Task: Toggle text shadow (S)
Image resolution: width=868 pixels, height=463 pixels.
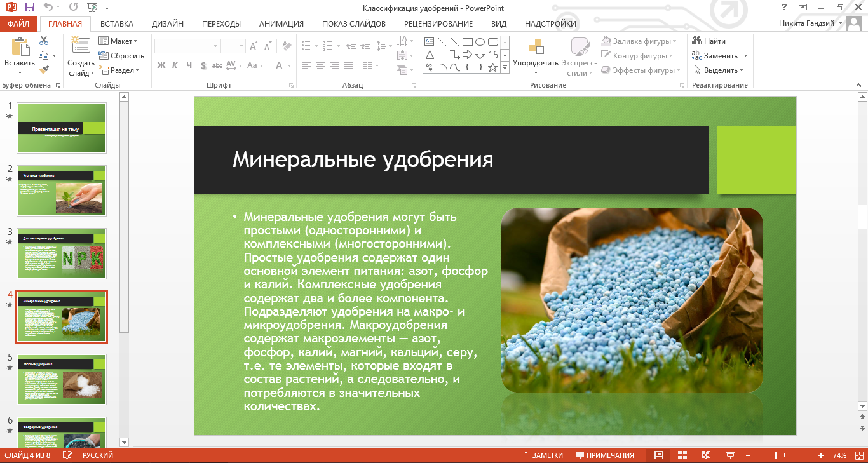Action: coord(203,65)
